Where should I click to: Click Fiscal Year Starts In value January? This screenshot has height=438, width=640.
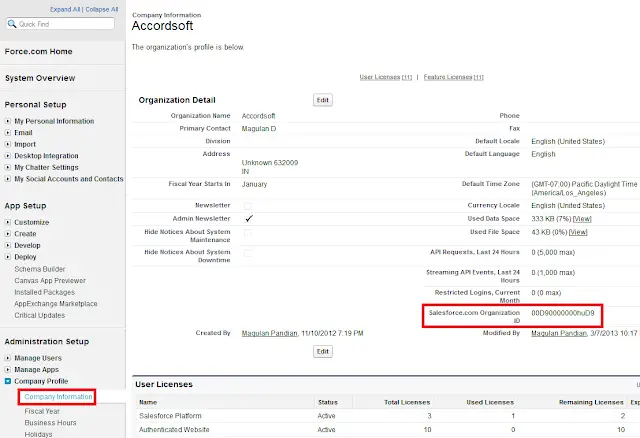click(254, 184)
